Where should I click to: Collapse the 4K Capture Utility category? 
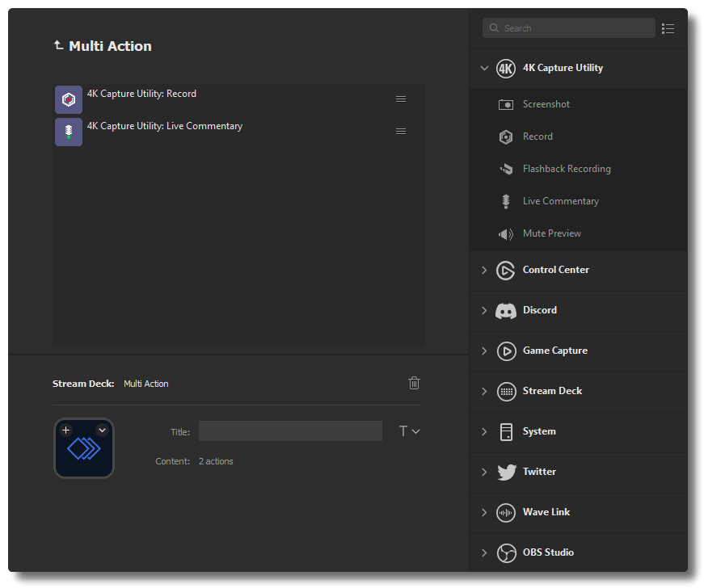pyautogui.click(x=484, y=68)
